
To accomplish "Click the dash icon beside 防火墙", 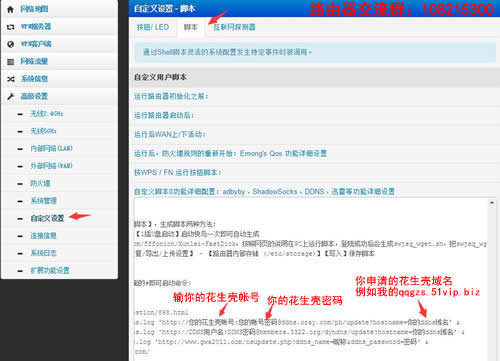I will pos(20,184).
